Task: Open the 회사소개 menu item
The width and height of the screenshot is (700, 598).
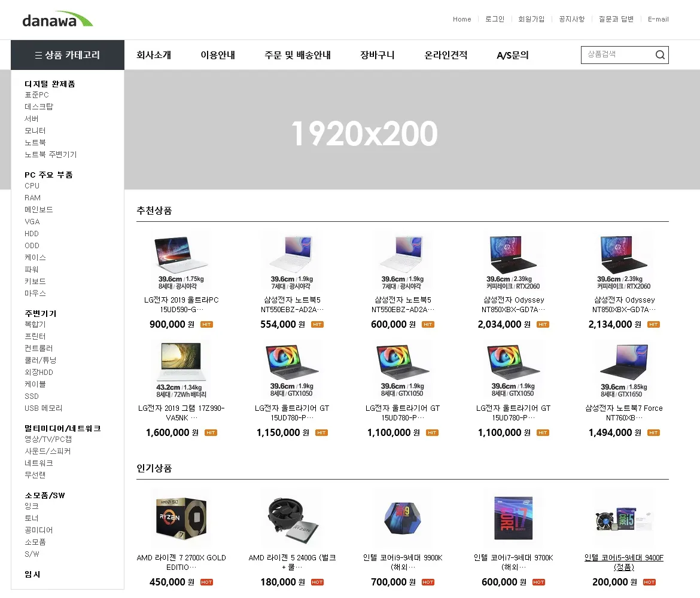Action: click(154, 56)
